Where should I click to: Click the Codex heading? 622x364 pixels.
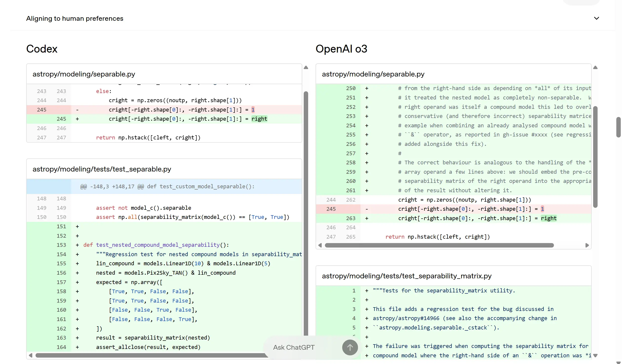click(42, 49)
